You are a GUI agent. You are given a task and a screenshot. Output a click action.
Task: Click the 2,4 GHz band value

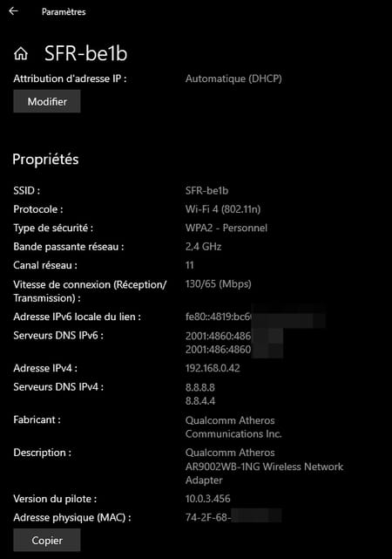click(x=203, y=246)
